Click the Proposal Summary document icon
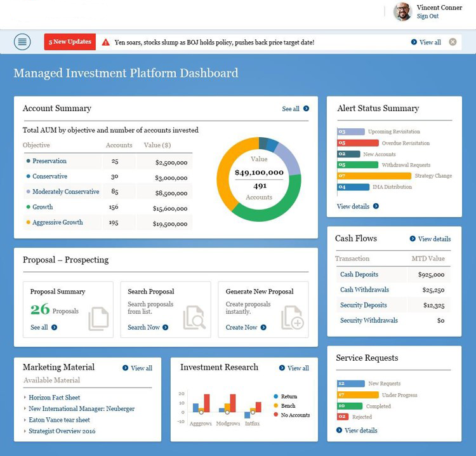 coord(98,318)
